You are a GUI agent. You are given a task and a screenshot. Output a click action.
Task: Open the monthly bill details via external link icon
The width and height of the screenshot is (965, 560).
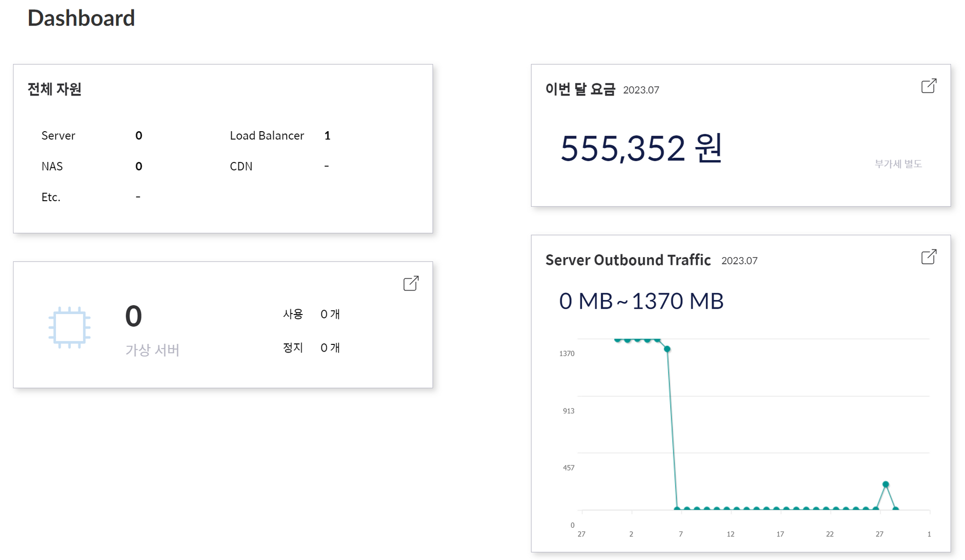coord(928,86)
